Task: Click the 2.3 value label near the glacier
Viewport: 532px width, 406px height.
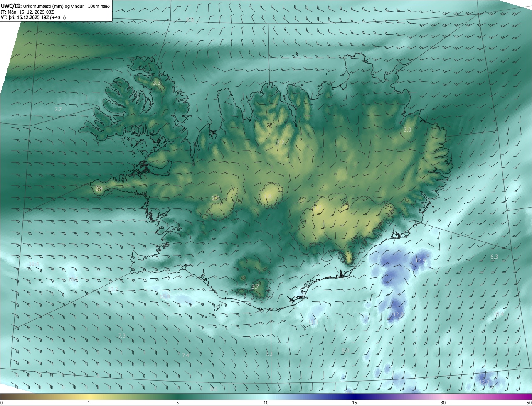Action: pos(215,198)
